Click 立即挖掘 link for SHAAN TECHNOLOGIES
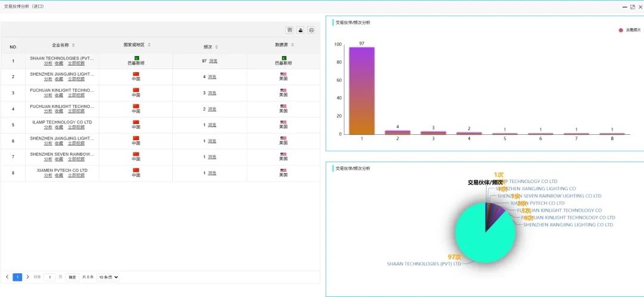644x297 pixels. (76, 63)
